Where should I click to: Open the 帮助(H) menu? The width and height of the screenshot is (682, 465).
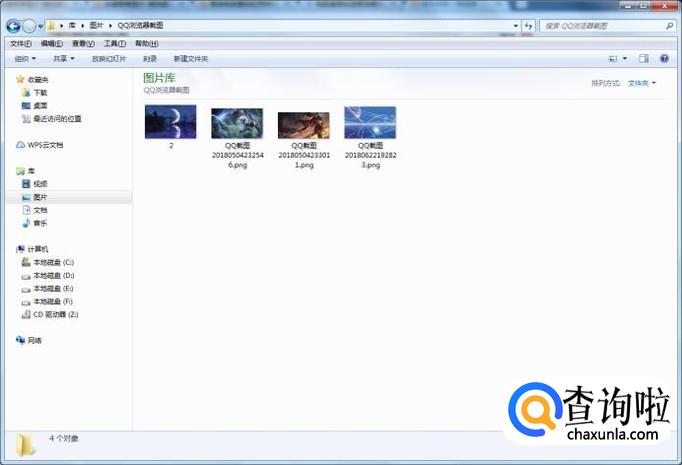pyautogui.click(x=147, y=43)
